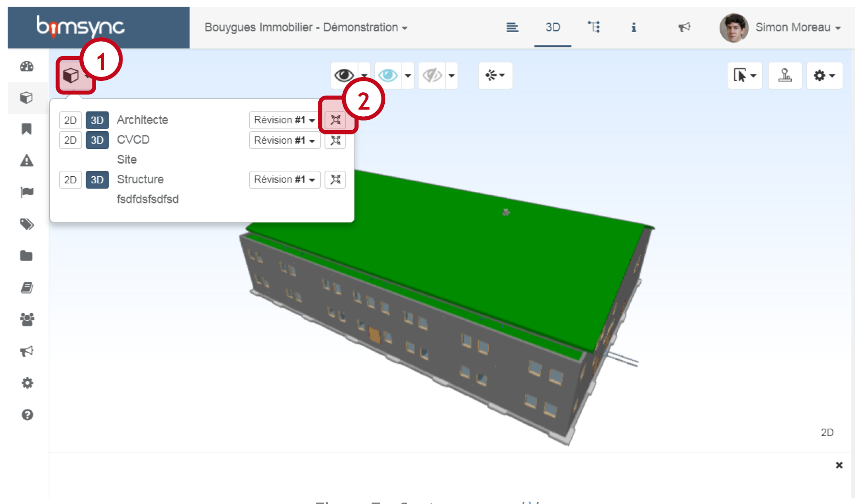Switch the viewer to 2D at bottom right
This screenshot has width=861, height=504.
827,432
